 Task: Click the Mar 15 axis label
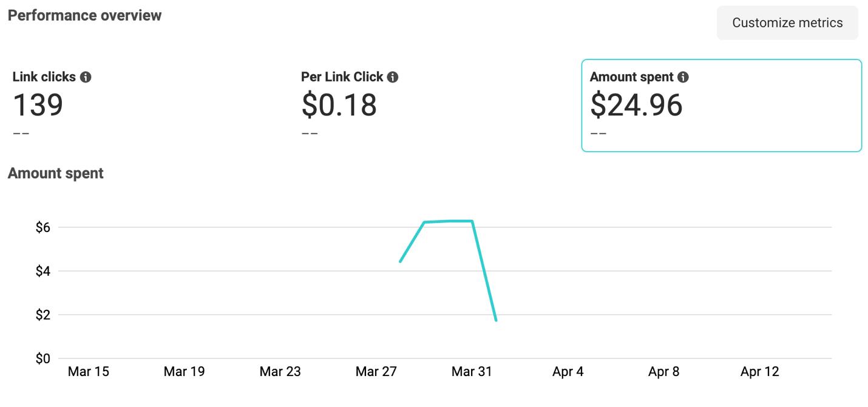(x=89, y=372)
